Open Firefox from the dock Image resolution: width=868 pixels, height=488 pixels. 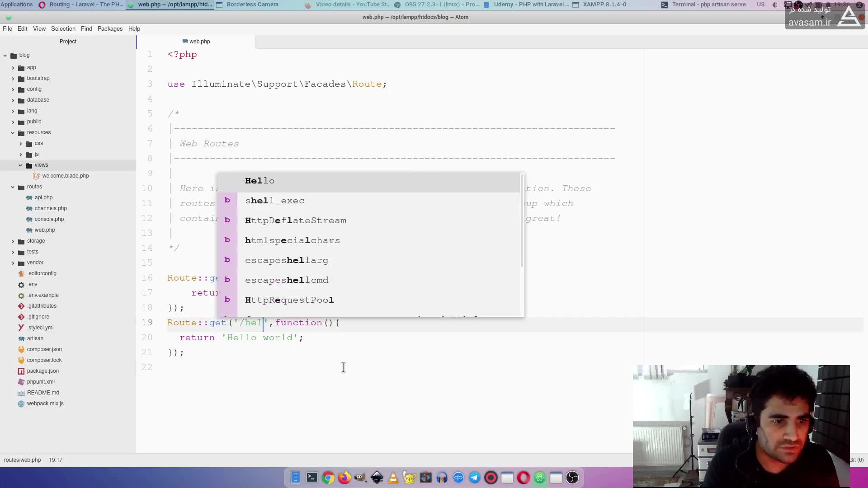(x=344, y=478)
